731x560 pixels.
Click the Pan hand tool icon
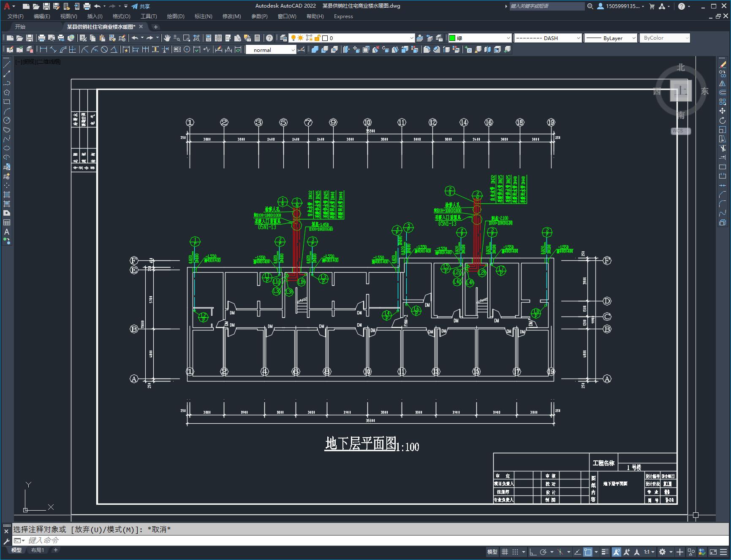click(167, 38)
